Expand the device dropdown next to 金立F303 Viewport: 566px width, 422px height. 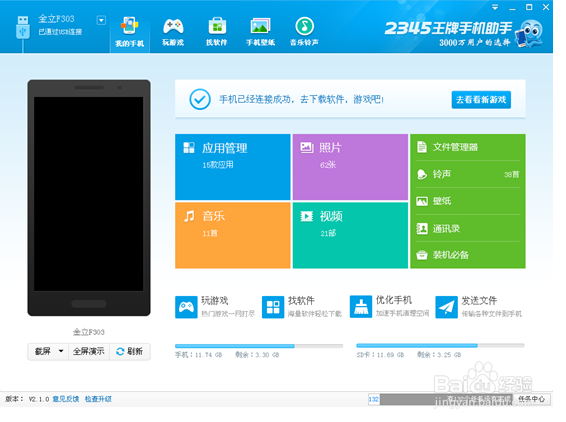point(101,20)
